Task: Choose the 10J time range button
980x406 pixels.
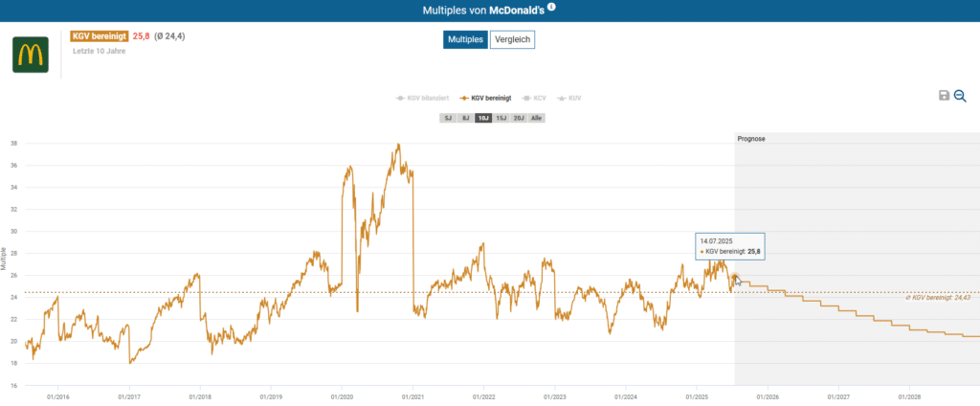Action: [x=483, y=118]
